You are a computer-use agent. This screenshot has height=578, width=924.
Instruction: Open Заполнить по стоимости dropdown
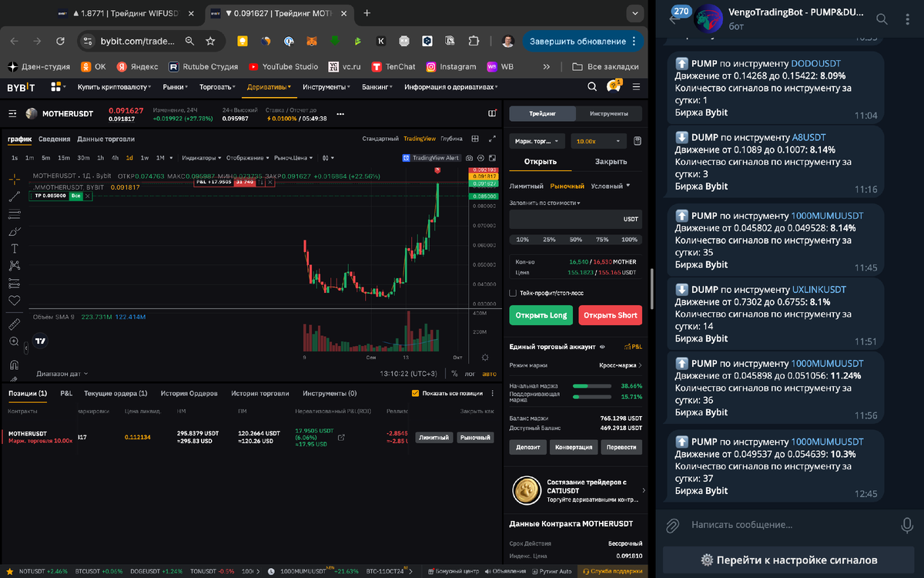tap(545, 203)
